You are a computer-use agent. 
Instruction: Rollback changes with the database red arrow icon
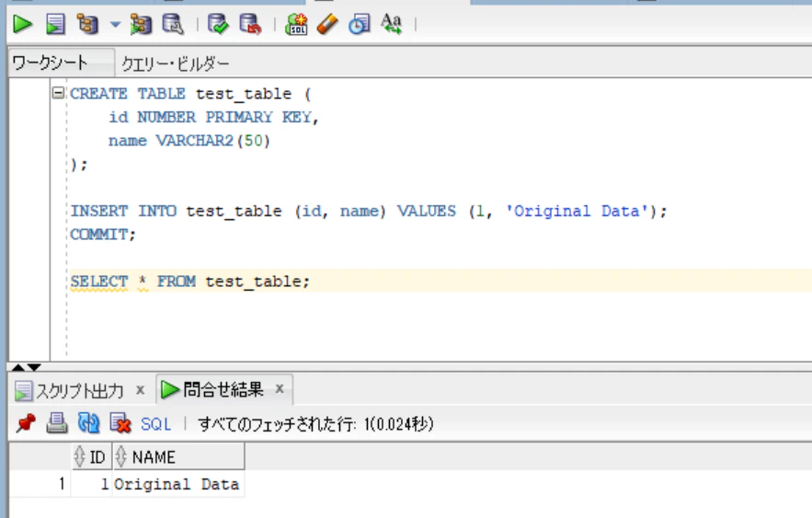250,24
